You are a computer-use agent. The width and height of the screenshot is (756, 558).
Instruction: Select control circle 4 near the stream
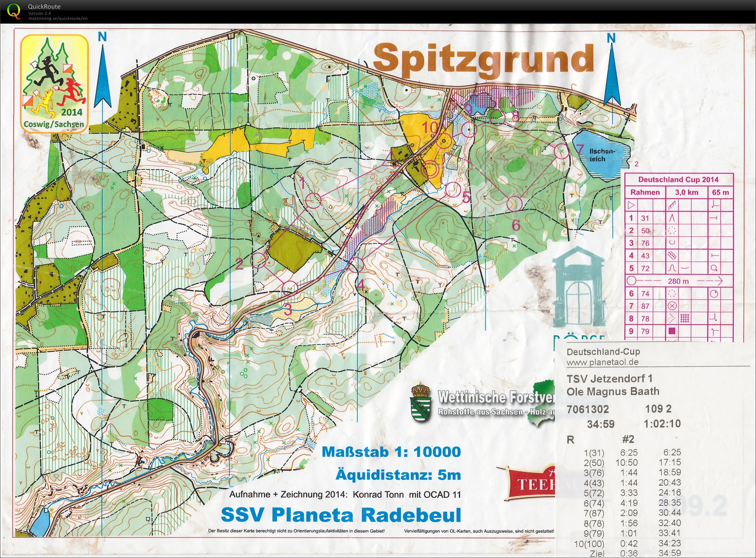(355, 265)
